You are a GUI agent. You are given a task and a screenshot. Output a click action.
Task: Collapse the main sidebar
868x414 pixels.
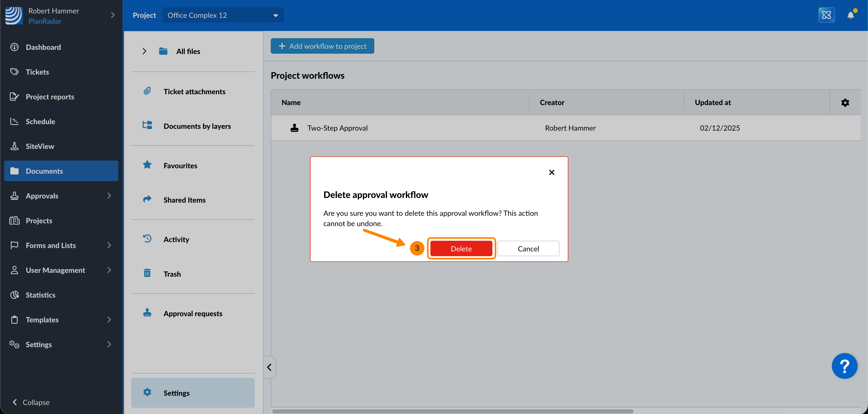[31, 402]
